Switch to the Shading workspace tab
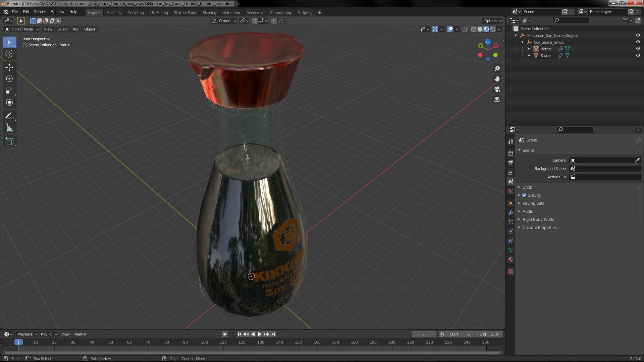This screenshot has width=644, height=362. point(209,13)
